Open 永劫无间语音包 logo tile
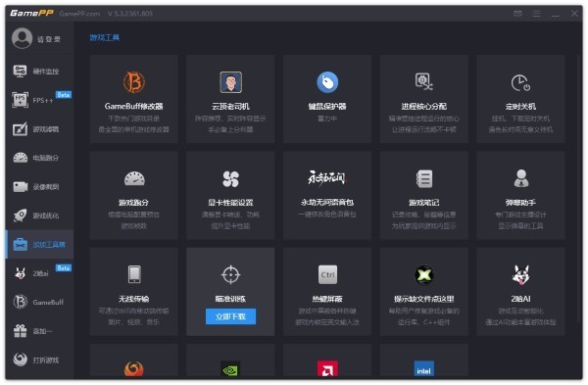The width and height of the screenshot is (588, 385). pos(327,195)
